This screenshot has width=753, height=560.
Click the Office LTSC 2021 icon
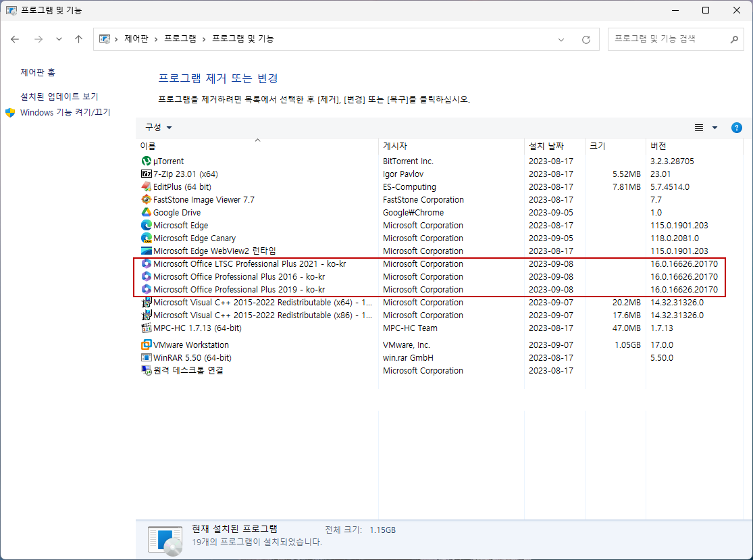click(147, 263)
